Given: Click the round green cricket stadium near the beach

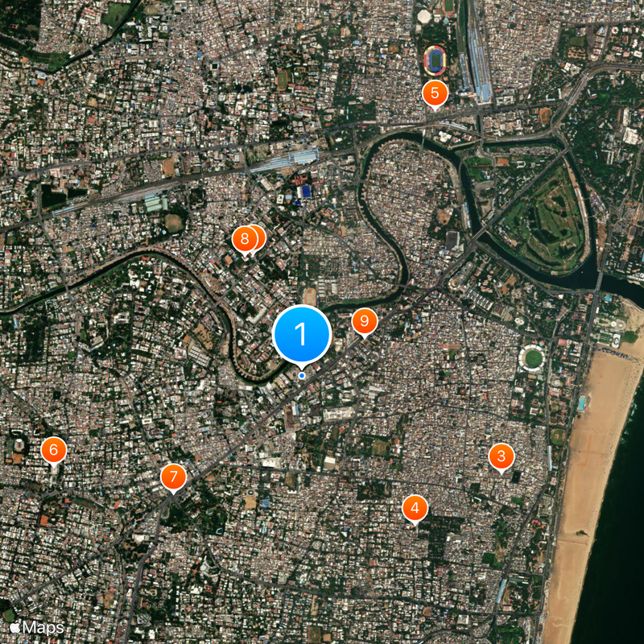Looking at the screenshot, I should coord(533,358).
